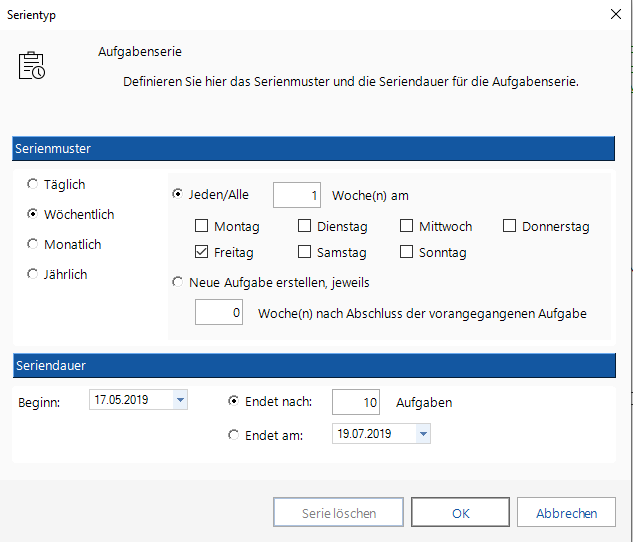
Task: Close the Serientyp dialog window
Action: coord(615,15)
